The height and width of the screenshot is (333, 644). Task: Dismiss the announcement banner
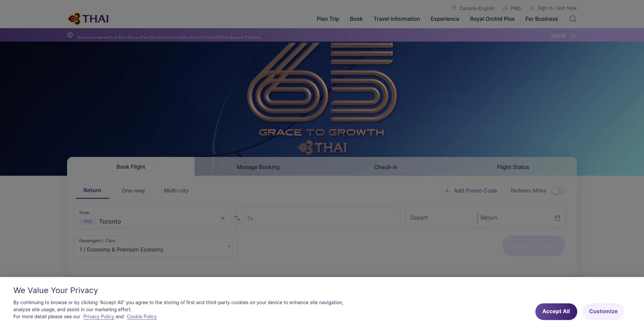[574, 36]
